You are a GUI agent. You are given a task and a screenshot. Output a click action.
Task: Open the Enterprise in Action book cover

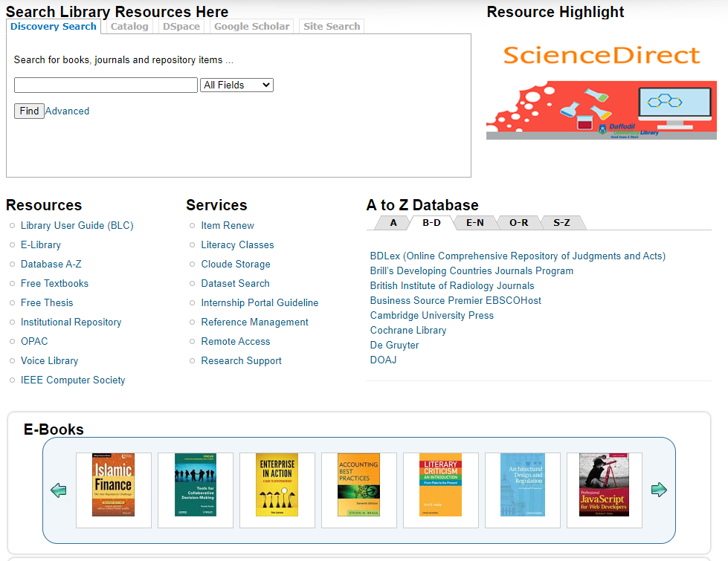277,485
